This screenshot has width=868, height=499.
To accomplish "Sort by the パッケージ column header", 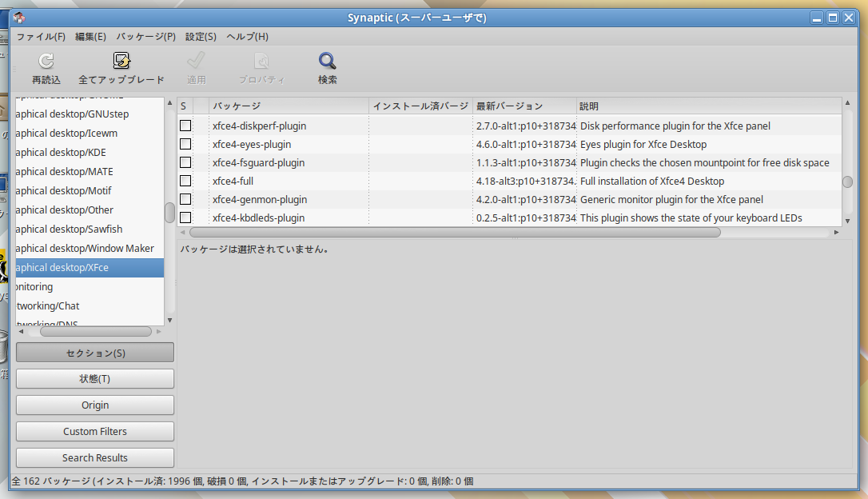I will (289, 106).
